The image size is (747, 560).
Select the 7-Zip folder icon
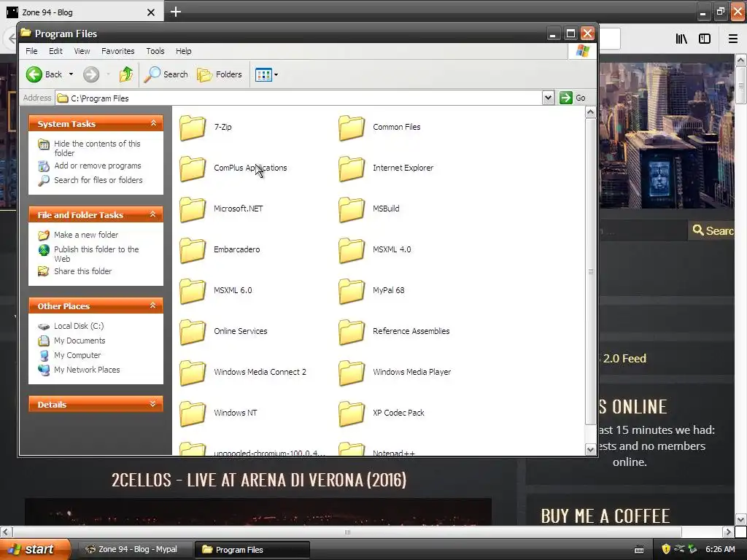coord(193,128)
